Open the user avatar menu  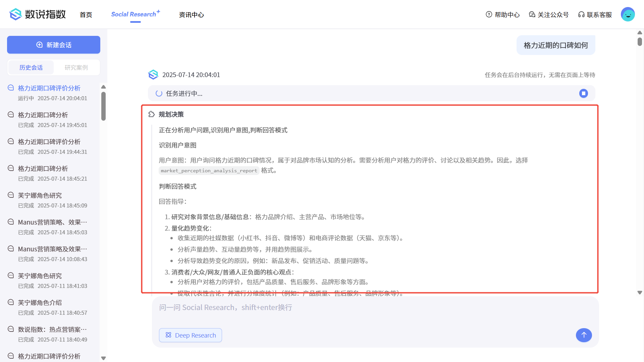coord(628,14)
